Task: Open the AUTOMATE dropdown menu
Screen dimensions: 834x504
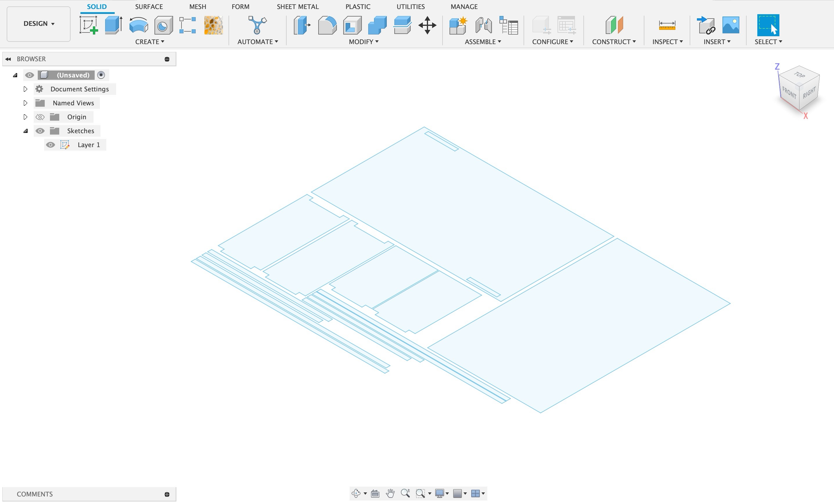Action: point(258,41)
